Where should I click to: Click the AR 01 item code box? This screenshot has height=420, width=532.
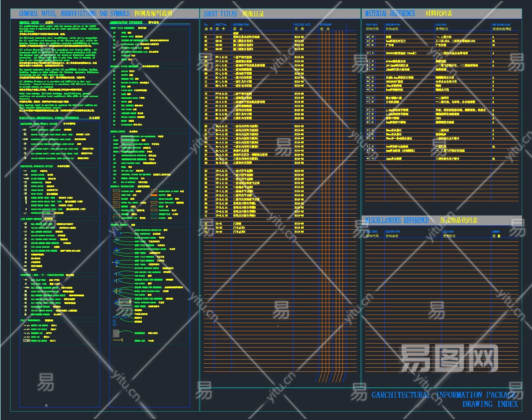pos(370,37)
